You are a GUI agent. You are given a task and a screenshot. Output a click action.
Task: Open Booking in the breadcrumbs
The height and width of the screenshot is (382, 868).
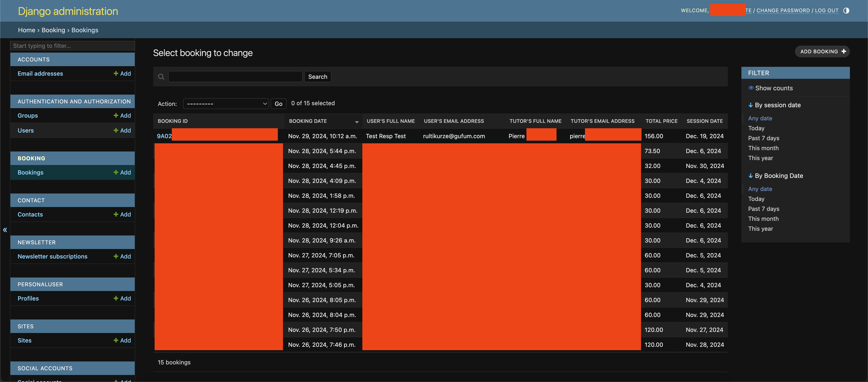53,30
